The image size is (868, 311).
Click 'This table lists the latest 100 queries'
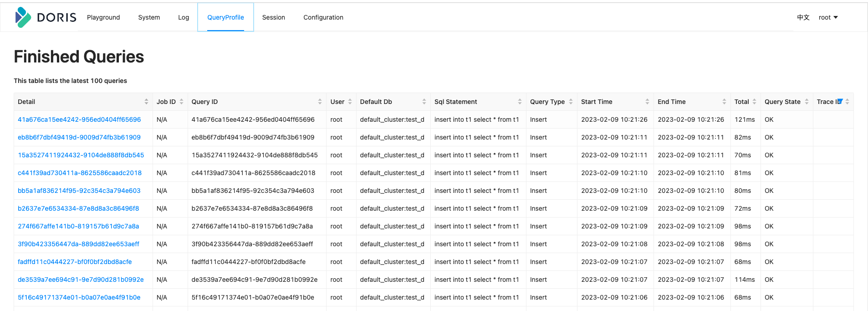pyautogui.click(x=70, y=81)
